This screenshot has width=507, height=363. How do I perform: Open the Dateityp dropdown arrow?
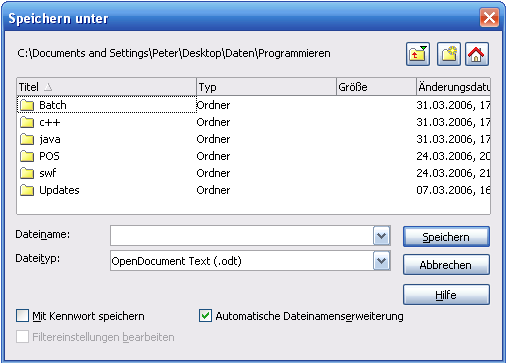[381, 261]
